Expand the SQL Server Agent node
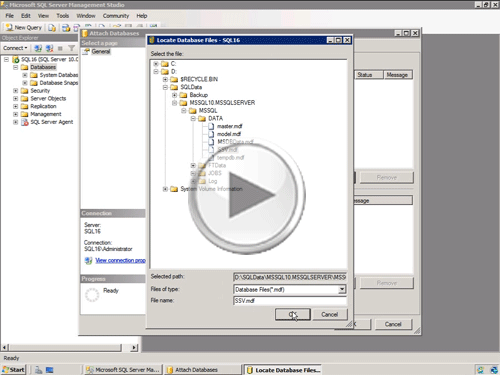The width and height of the screenshot is (500, 375). tap(15, 122)
